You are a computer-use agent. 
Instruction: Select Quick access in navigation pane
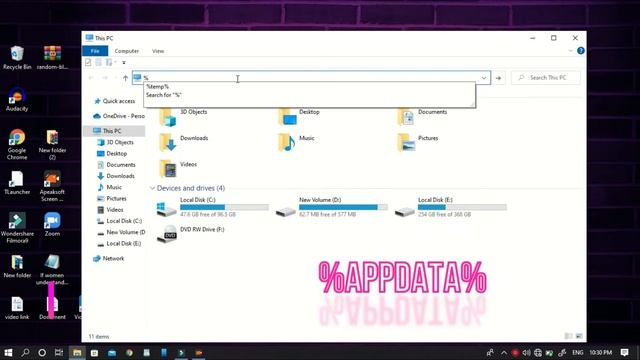114,101
